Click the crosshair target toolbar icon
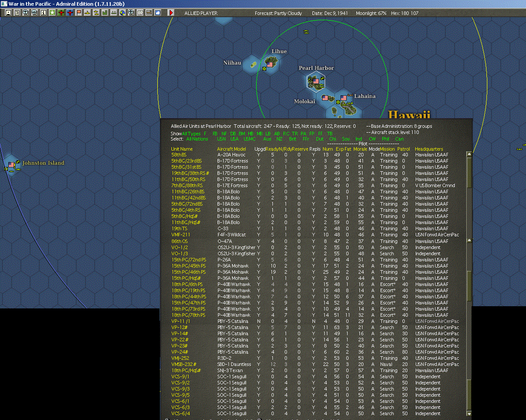 (131, 13)
